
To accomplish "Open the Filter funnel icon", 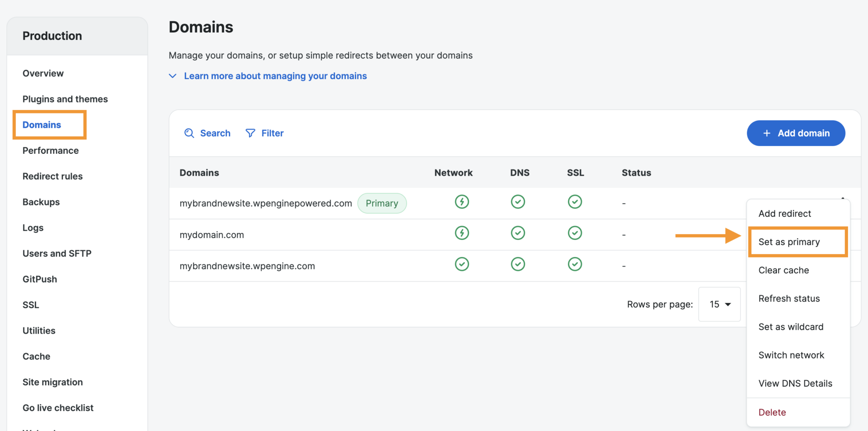I will point(250,133).
